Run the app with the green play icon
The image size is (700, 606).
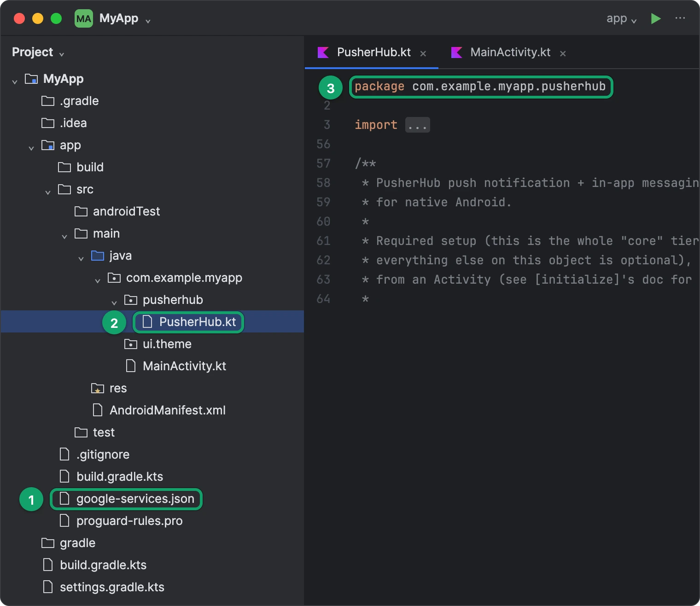click(x=656, y=18)
